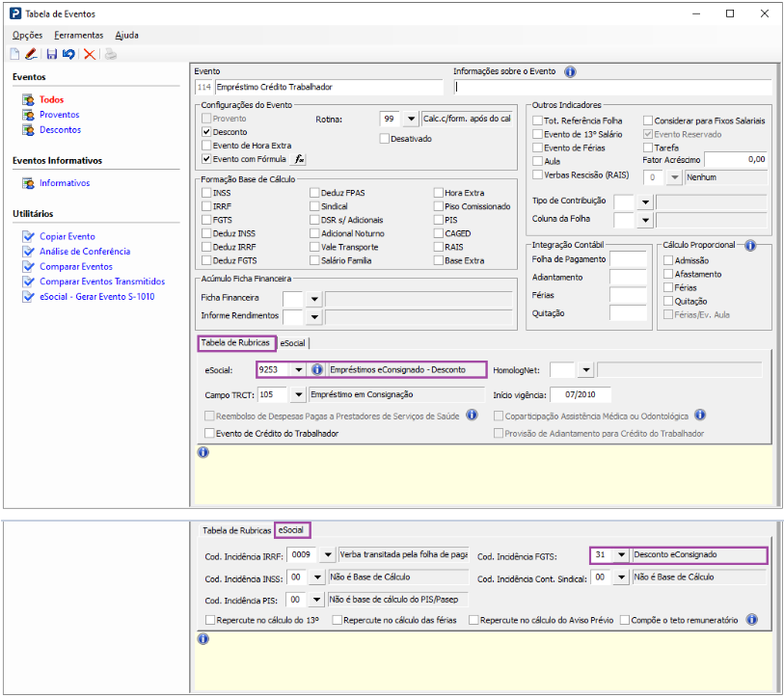
Task: Open Cod. Incidência FGTS 31 dropdown
Action: [621, 555]
